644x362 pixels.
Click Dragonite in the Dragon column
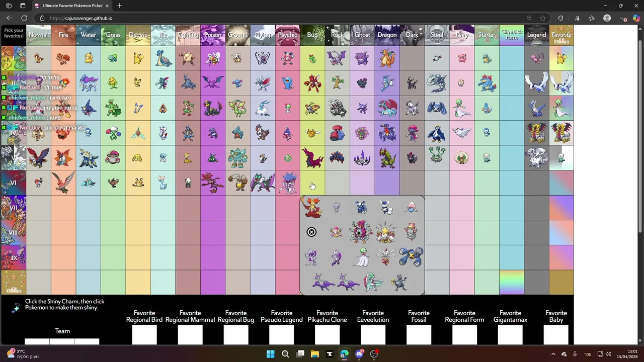point(387,58)
